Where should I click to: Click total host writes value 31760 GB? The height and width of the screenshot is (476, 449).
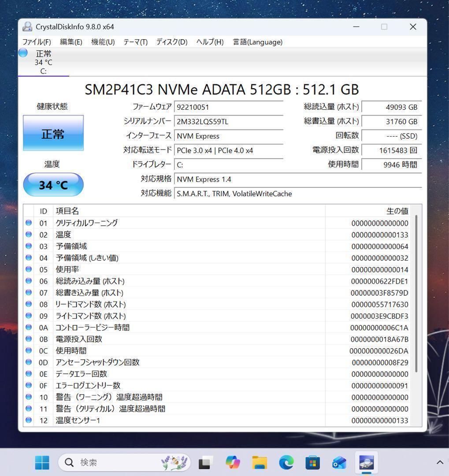[x=392, y=122]
